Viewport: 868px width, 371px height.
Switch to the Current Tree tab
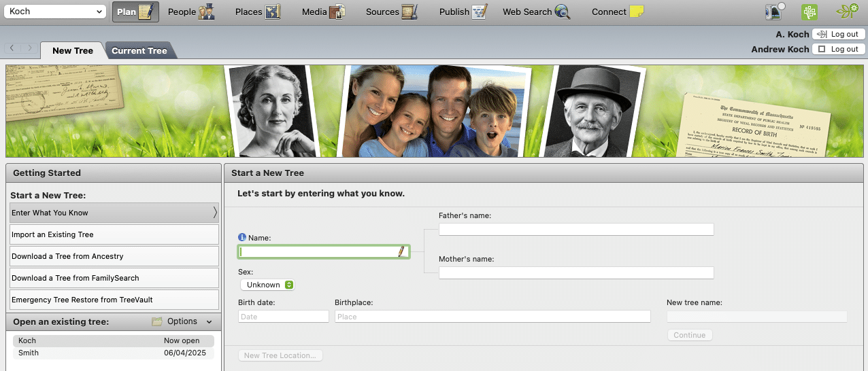click(x=139, y=50)
